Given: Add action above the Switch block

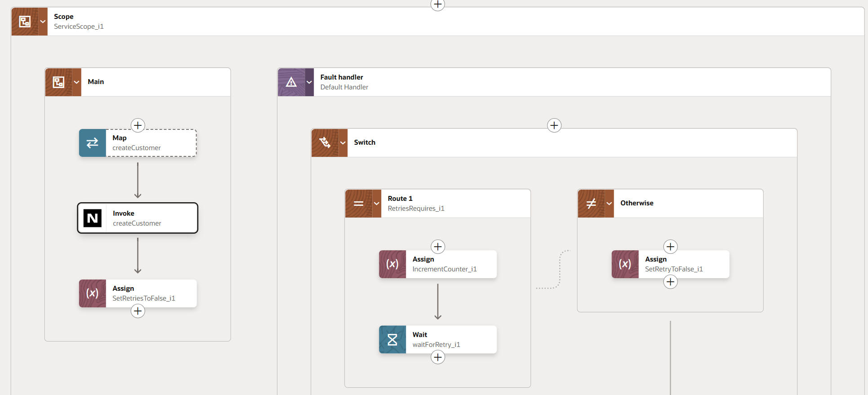Looking at the screenshot, I should (554, 125).
